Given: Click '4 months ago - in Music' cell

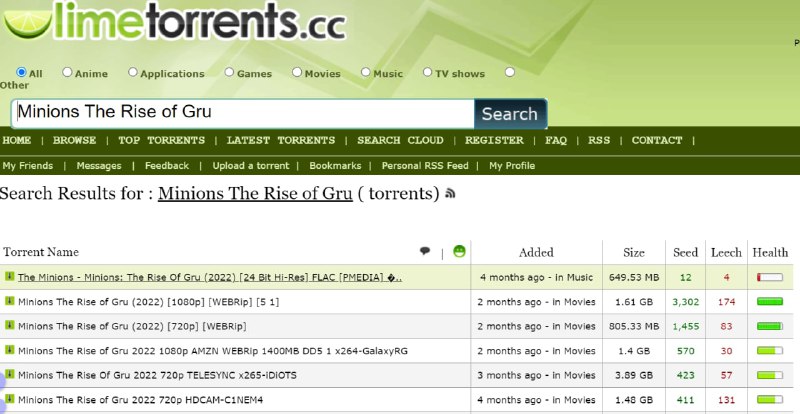Looking at the screenshot, I should click(536, 277).
